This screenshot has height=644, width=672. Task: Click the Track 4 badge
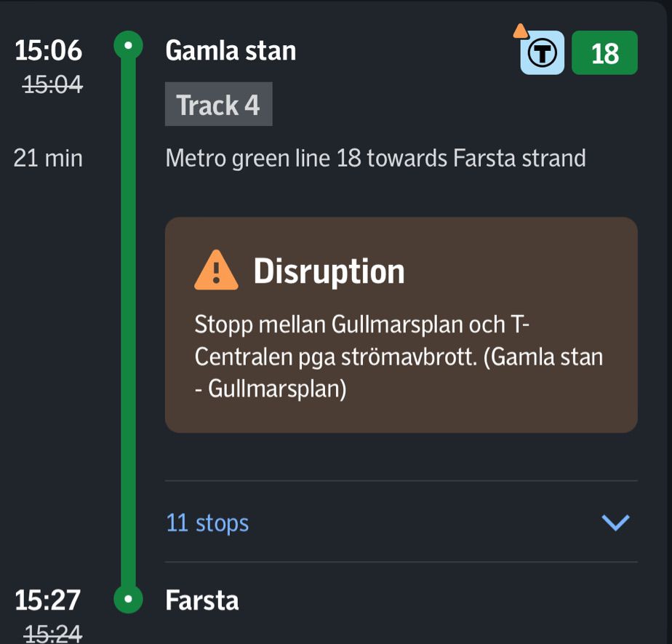[x=217, y=104]
